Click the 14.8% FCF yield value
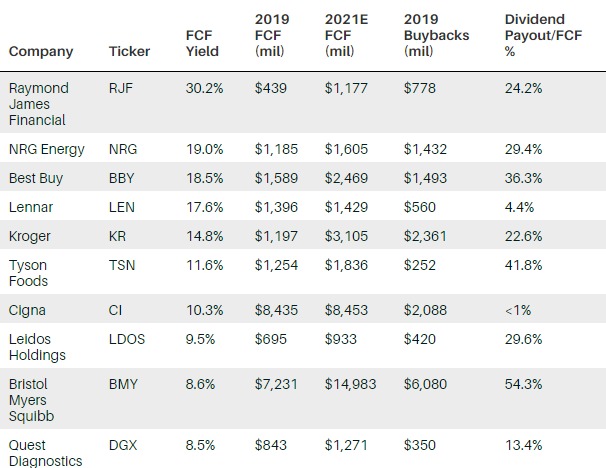Image resolution: width=606 pixels, height=468 pixels. 204,236
